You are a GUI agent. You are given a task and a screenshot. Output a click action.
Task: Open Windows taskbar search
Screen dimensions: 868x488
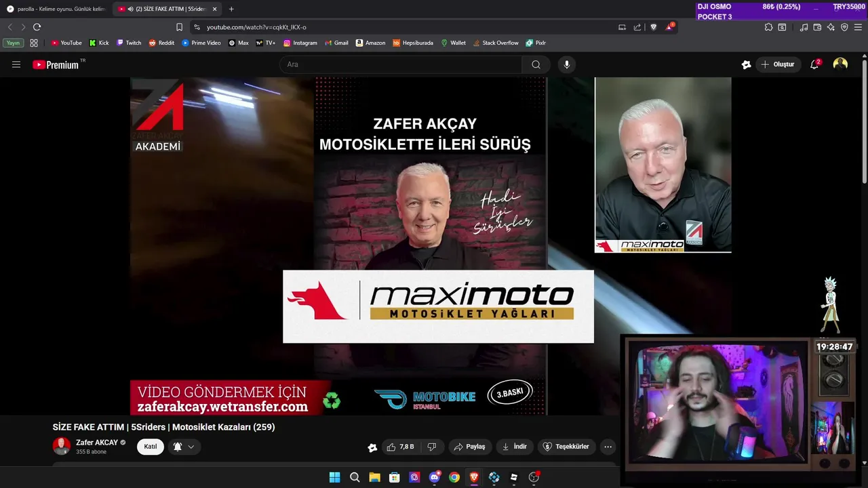[x=355, y=477]
